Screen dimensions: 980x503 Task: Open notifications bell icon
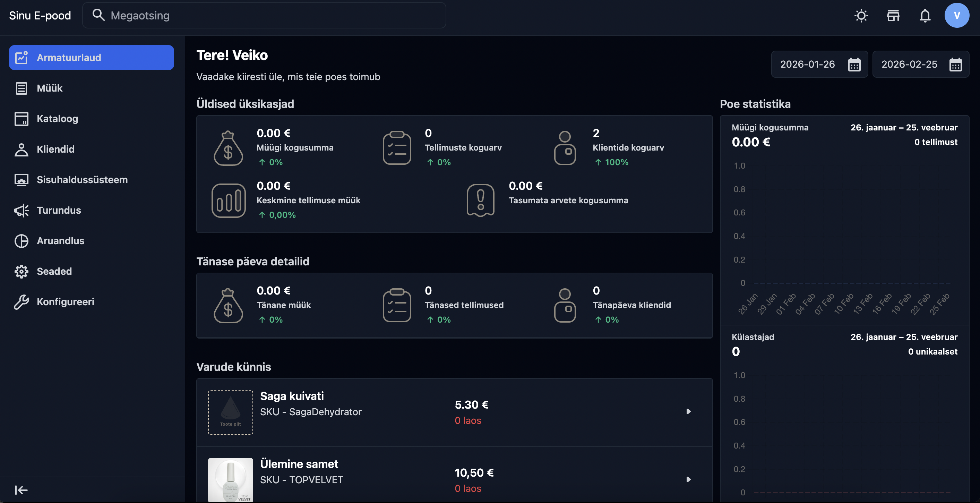(x=925, y=16)
